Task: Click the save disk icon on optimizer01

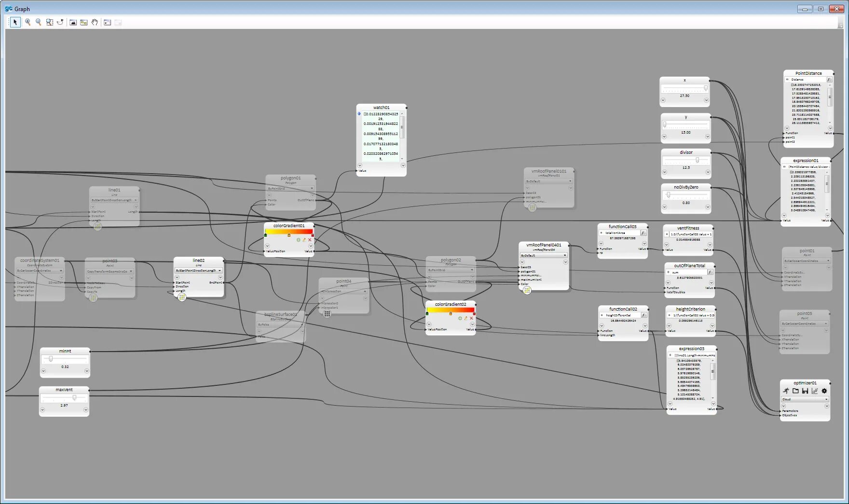Action: point(805,391)
